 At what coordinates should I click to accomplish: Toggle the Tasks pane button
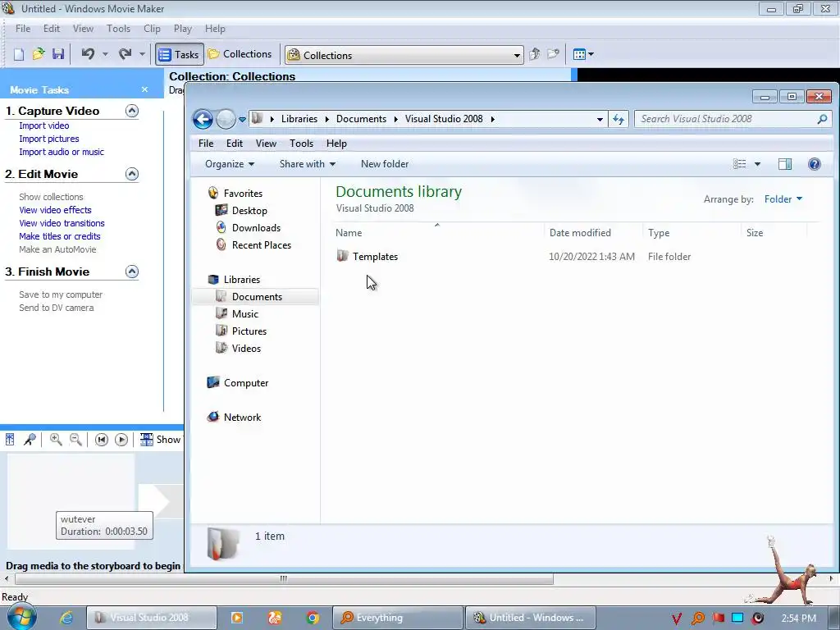click(x=180, y=55)
